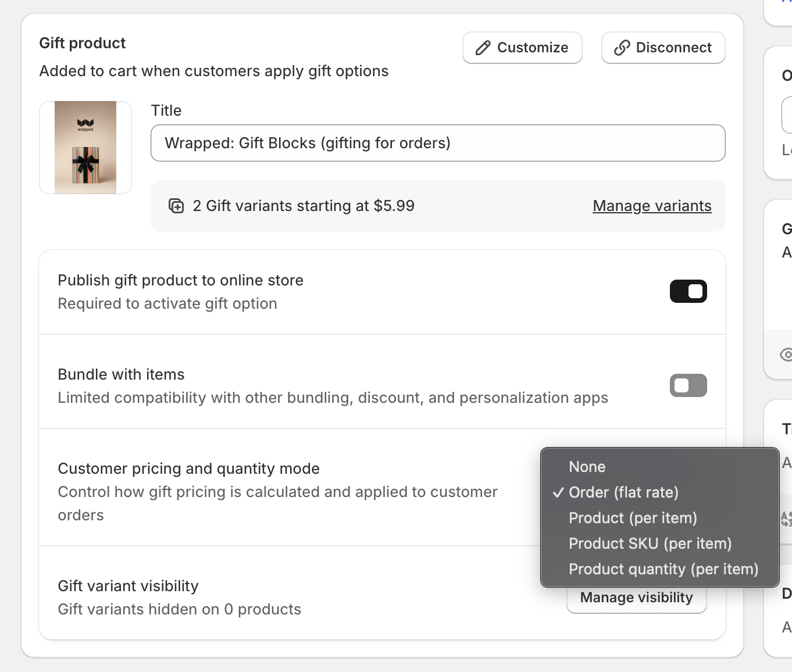Enable the Bundle with items toggle
Image resolution: width=792 pixels, height=672 pixels.
pyautogui.click(x=688, y=385)
